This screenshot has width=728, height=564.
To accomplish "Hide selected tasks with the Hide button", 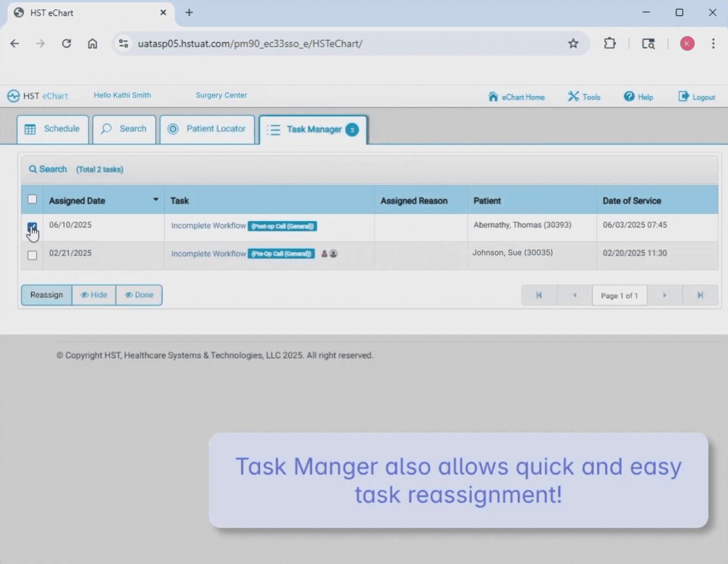I will pyautogui.click(x=94, y=295).
